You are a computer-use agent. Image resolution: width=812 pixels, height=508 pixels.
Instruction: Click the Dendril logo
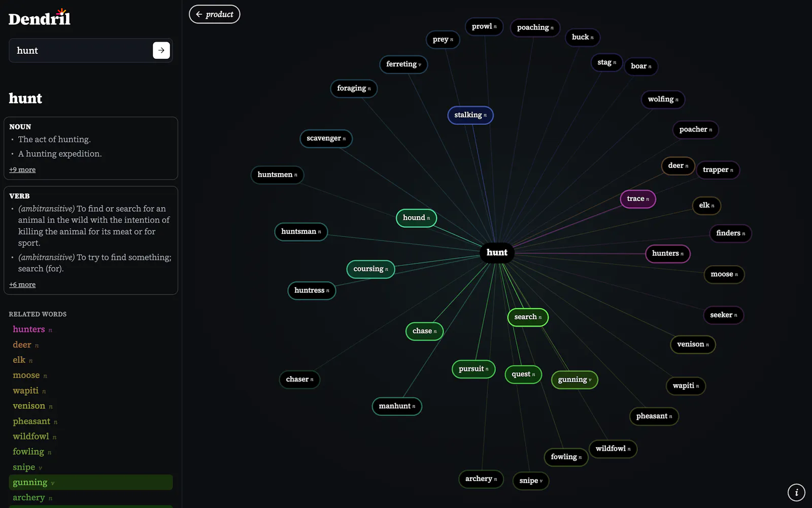coord(40,18)
